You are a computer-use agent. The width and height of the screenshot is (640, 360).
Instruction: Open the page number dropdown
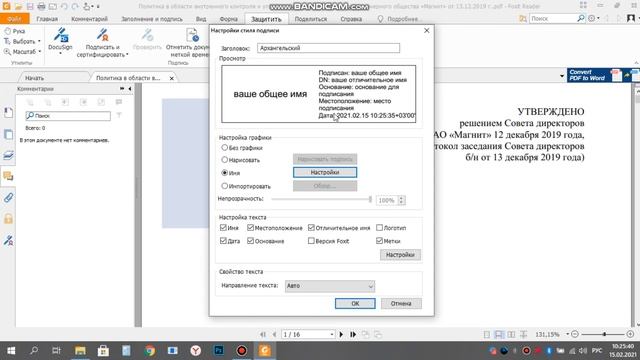(332, 334)
